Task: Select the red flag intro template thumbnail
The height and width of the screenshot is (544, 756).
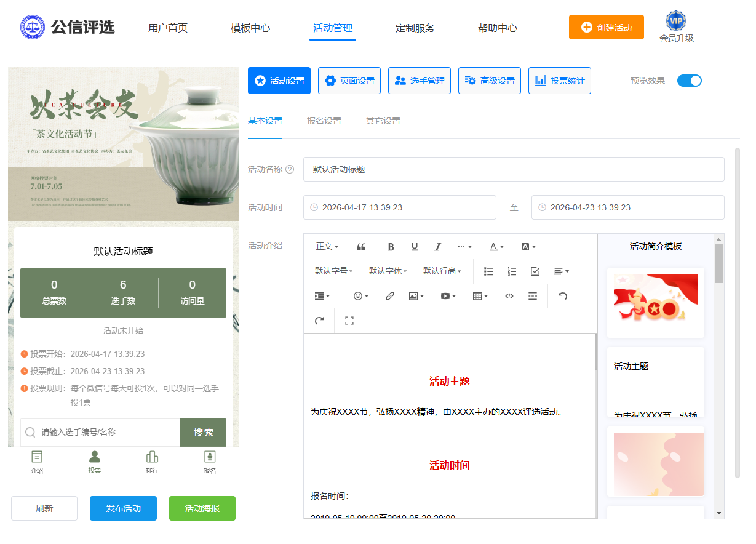Action: (656, 302)
